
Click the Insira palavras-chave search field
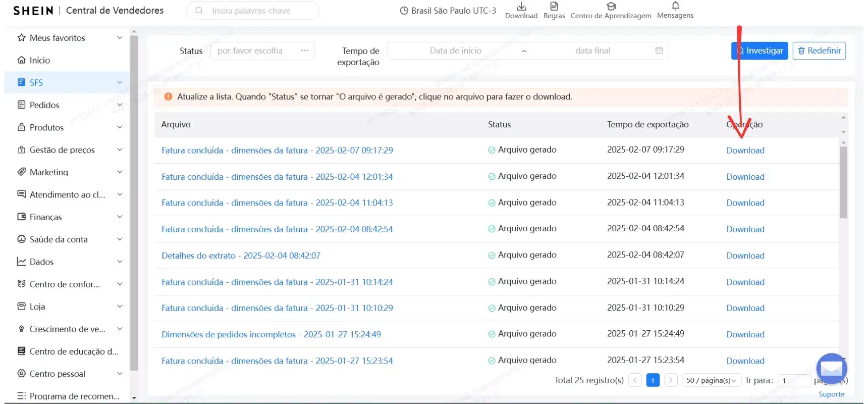tap(253, 11)
